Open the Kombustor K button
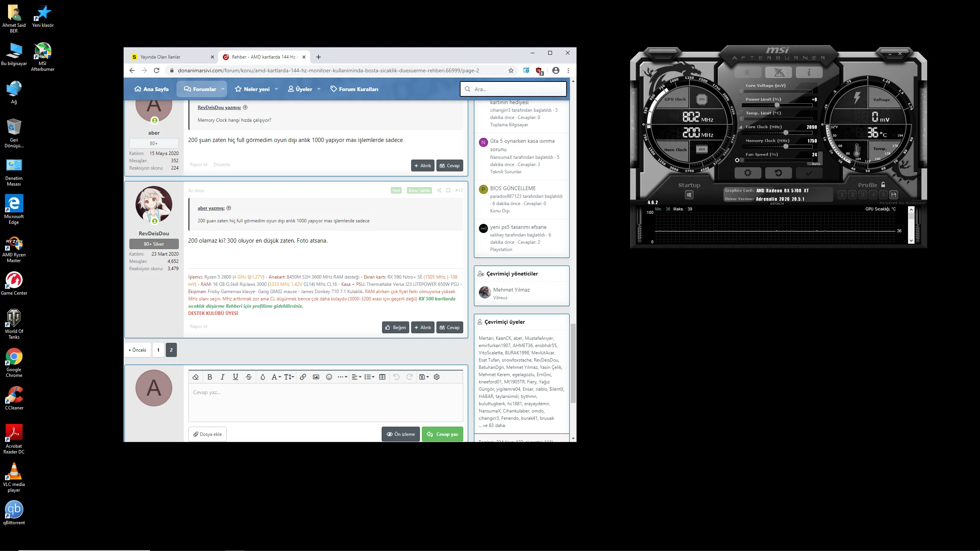 pyautogui.click(x=747, y=72)
